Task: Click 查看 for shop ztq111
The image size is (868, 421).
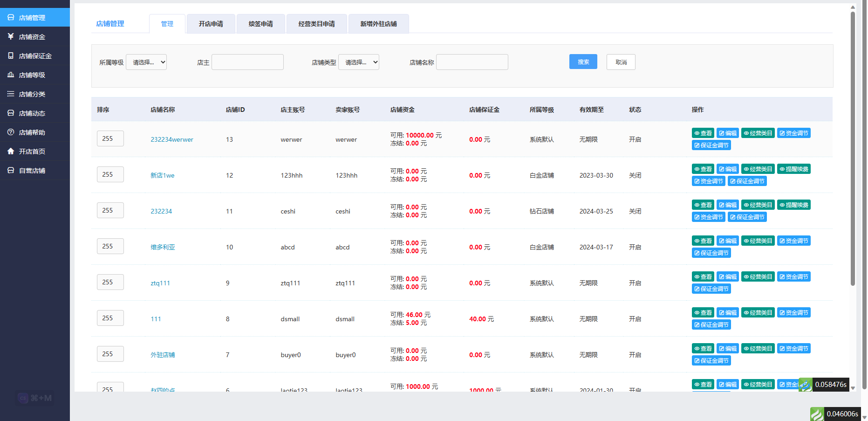Action: pyautogui.click(x=703, y=277)
